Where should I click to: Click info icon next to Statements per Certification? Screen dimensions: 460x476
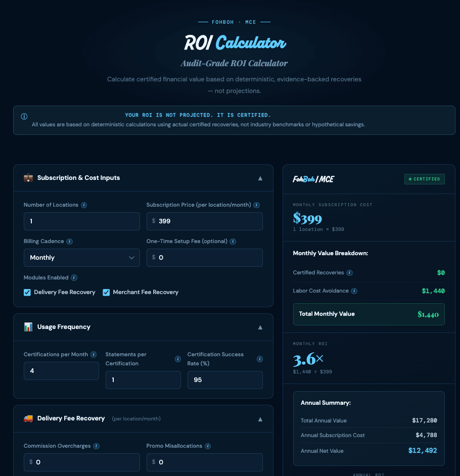pyautogui.click(x=178, y=359)
